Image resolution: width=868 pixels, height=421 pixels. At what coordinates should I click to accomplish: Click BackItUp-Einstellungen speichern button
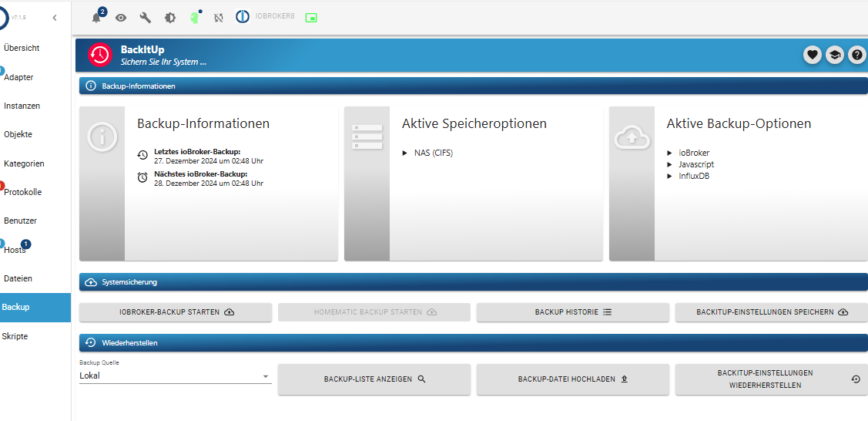(x=772, y=312)
